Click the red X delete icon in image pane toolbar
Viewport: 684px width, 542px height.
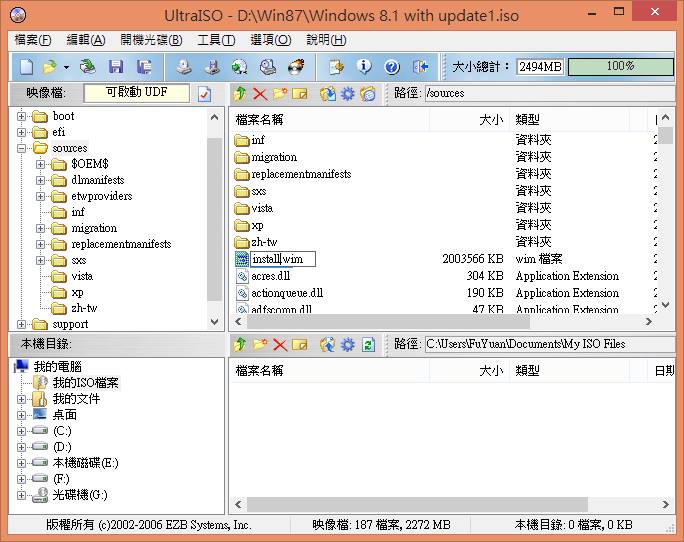click(260, 94)
